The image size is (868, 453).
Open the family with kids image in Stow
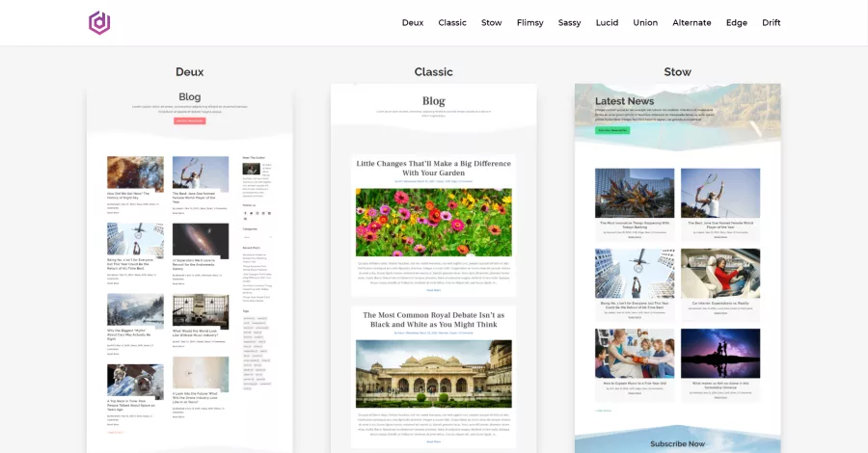[x=635, y=354]
